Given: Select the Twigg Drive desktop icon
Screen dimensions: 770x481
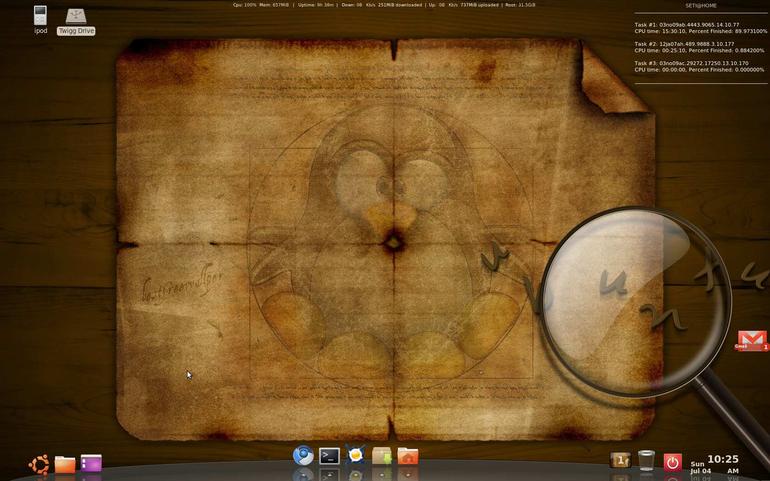Looking at the screenshot, I should 76,22.
